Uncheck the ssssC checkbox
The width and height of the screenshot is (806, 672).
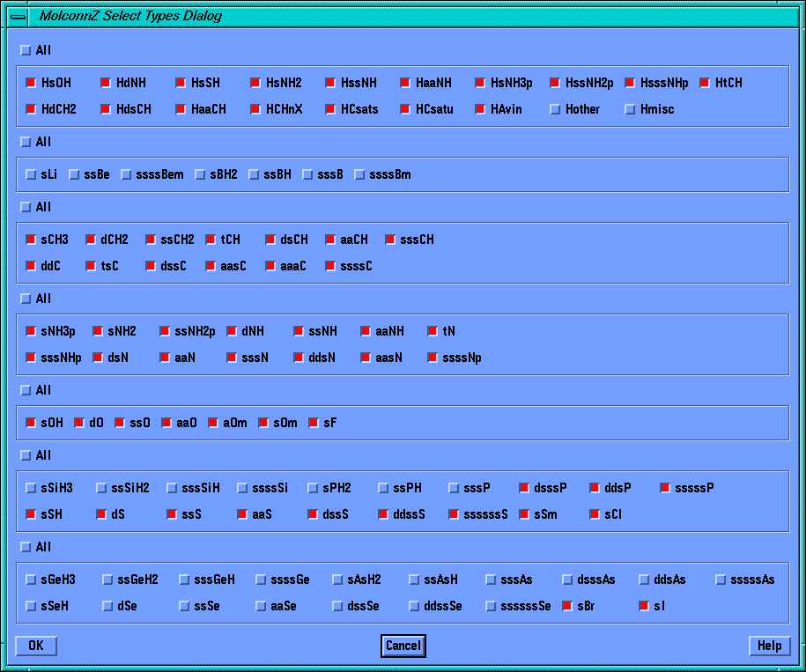pos(330,266)
